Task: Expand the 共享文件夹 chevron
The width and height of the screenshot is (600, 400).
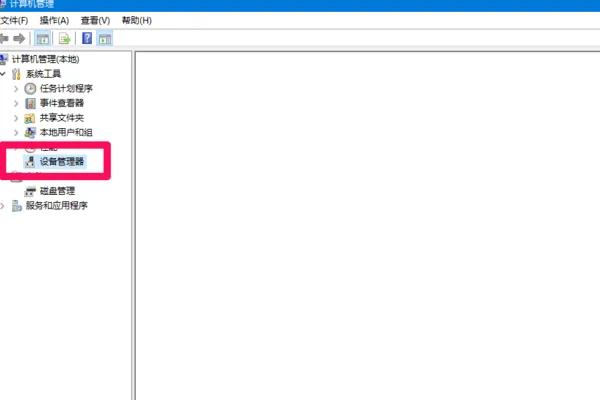Action: 16,118
